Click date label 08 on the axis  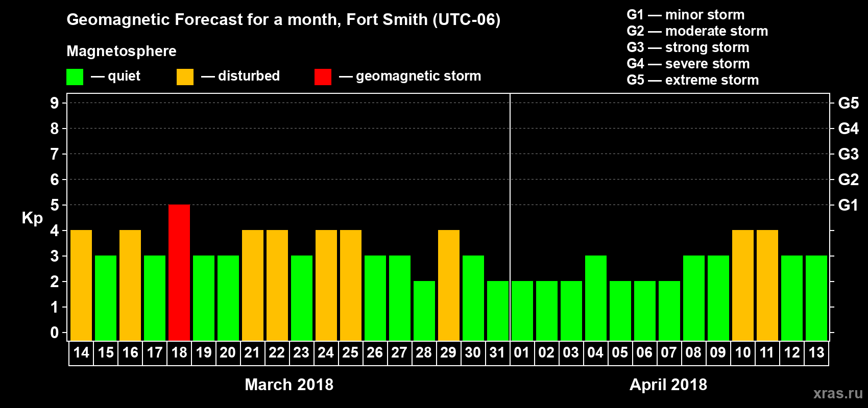pyautogui.click(x=693, y=353)
